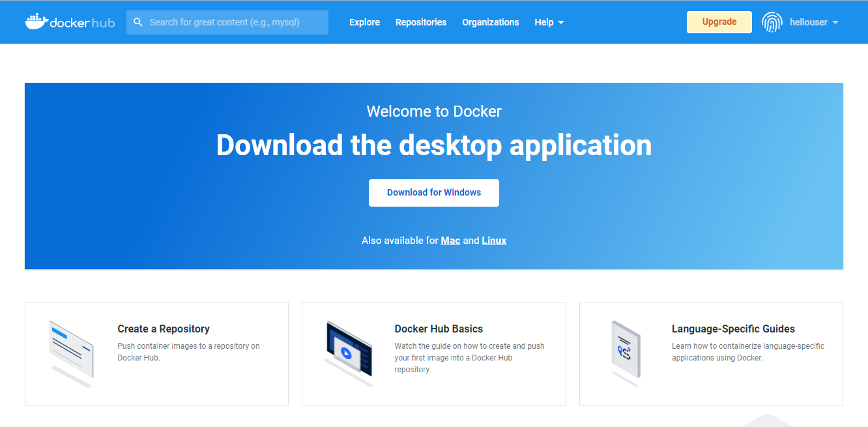Open the hellouser account dropdown
868x427 pixels.
(813, 22)
